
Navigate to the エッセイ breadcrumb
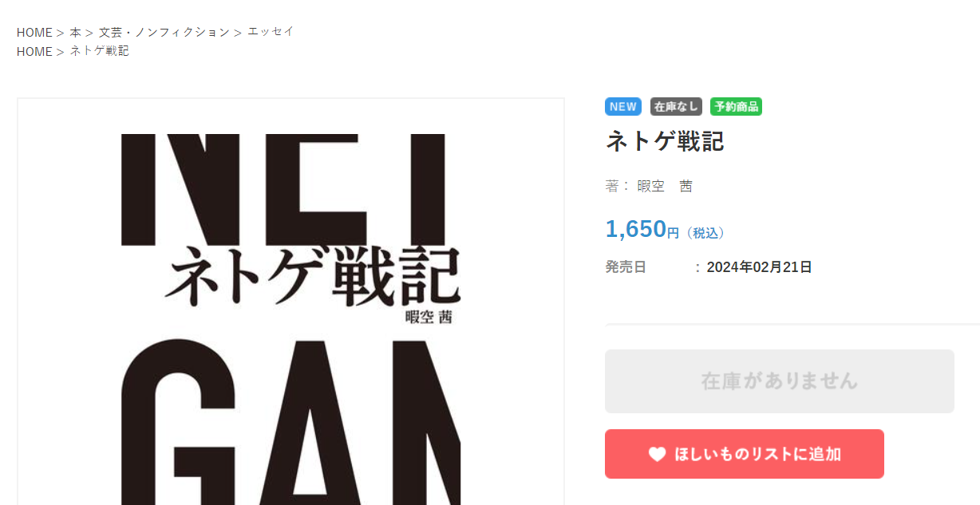pos(271,31)
